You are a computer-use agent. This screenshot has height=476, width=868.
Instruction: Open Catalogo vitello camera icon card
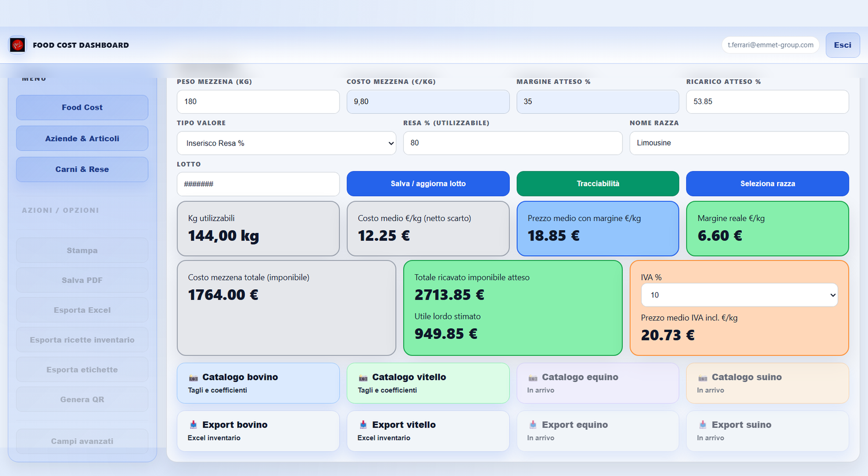(x=428, y=383)
